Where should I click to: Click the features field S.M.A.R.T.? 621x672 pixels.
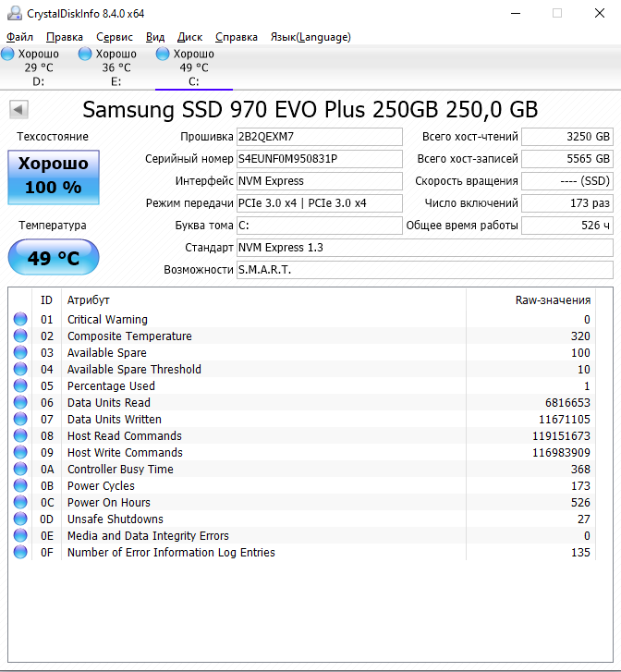[x=425, y=270]
